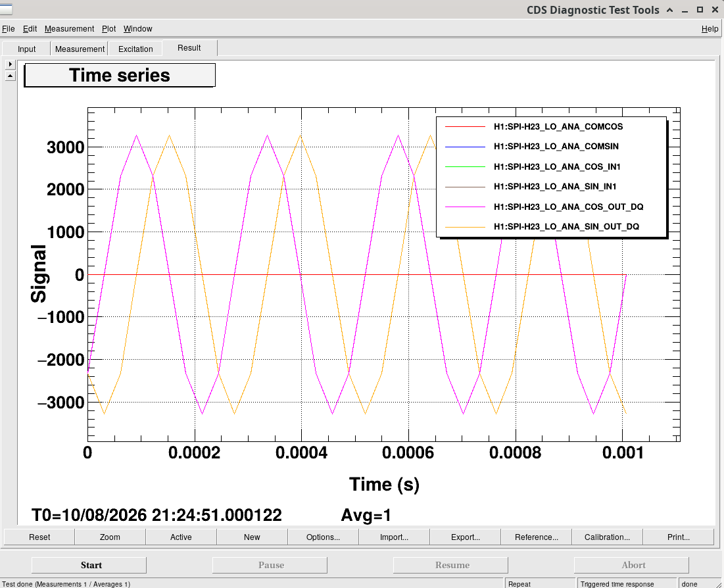Open plot Options dialog
Viewport: 724px width, 588px height.
click(324, 537)
